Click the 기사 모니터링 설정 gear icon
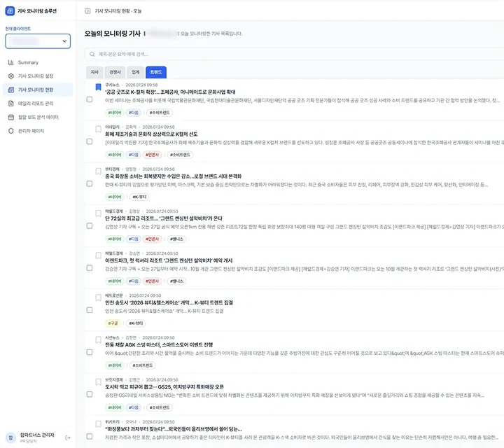The image size is (504, 448). [11, 76]
